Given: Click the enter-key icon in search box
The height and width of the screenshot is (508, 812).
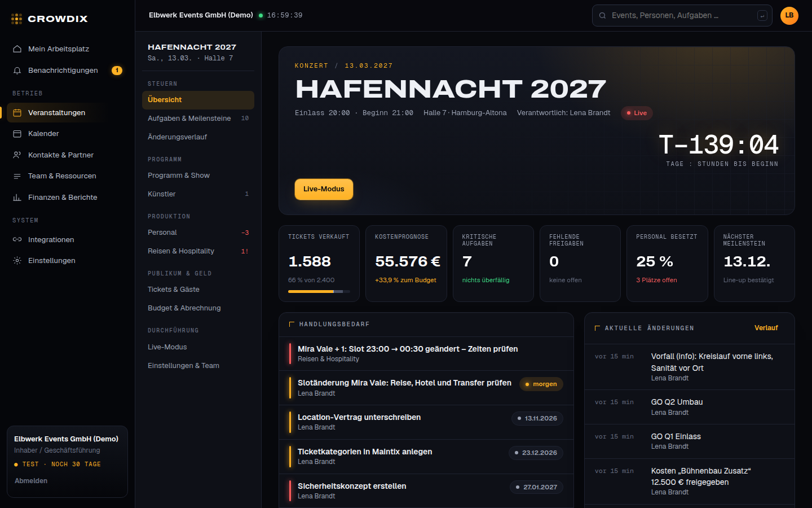Looking at the screenshot, I should [x=762, y=16].
